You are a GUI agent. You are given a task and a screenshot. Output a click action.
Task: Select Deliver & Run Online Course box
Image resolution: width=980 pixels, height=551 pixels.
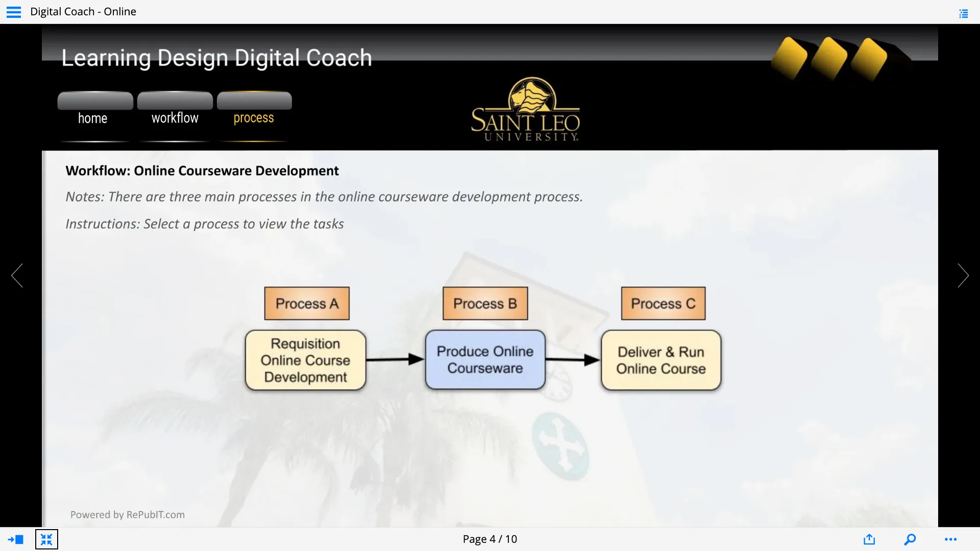pos(661,360)
